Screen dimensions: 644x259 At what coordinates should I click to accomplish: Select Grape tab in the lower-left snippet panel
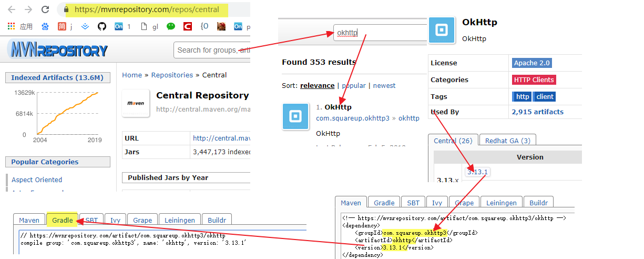(142, 220)
